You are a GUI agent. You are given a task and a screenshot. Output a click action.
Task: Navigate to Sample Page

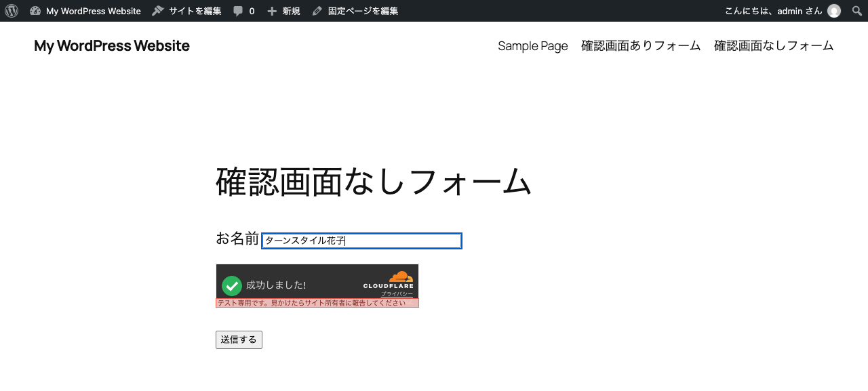[x=533, y=45]
